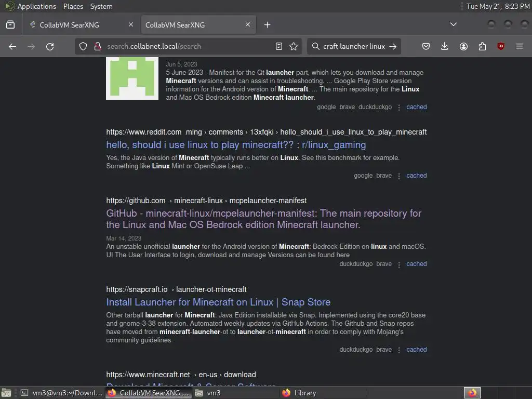The width and height of the screenshot is (532, 399).
Task: Click the craft launcher linux search field
Action: [x=354, y=46]
